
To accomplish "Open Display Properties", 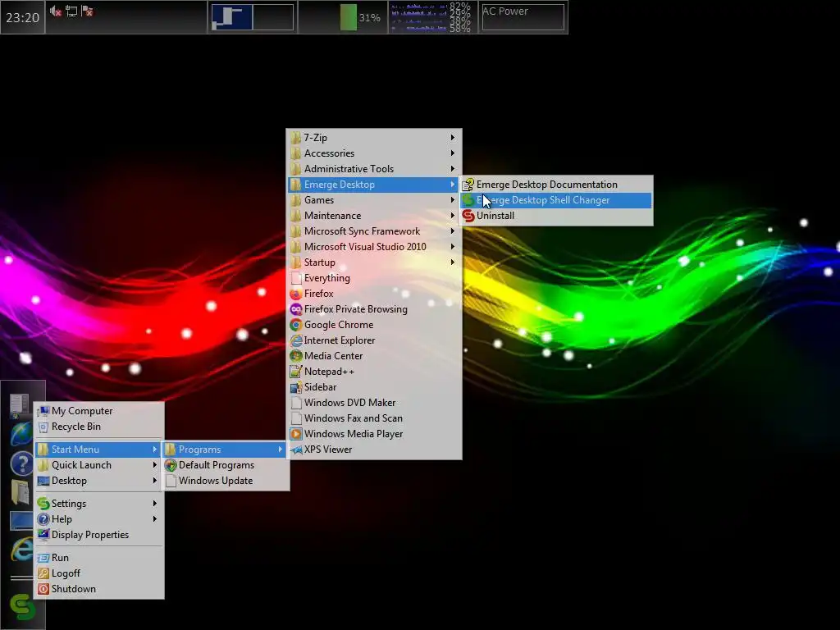I will (x=99, y=535).
